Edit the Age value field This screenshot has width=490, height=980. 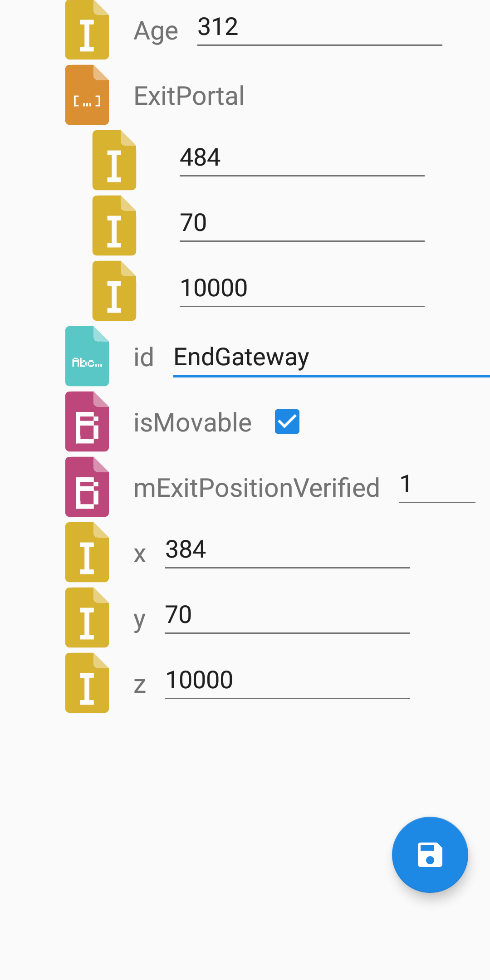[x=319, y=28]
